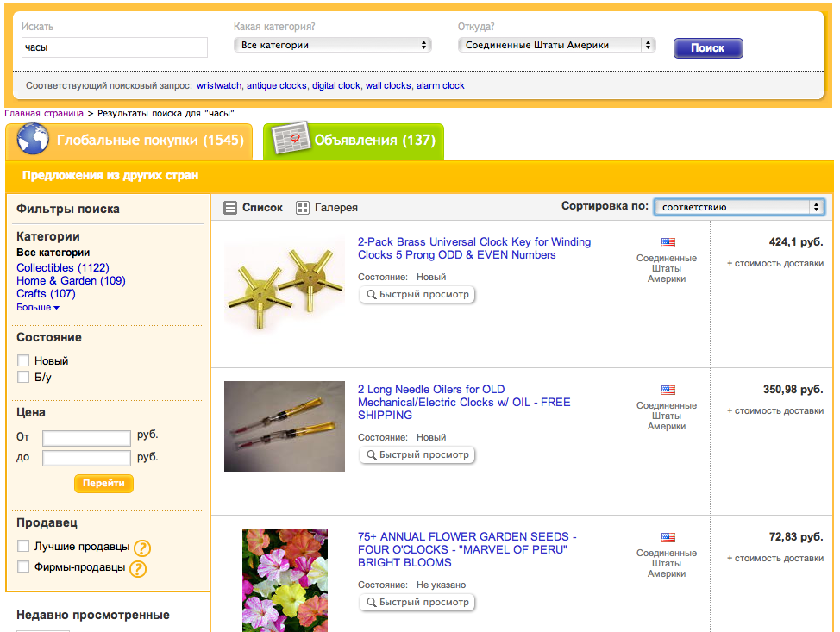
Task: Open the Соединенные Штаты Америки location dropdown
Action: (x=557, y=45)
